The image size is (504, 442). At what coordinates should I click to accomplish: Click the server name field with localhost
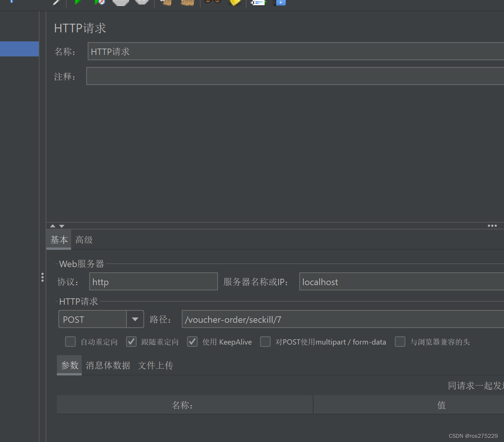click(402, 281)
